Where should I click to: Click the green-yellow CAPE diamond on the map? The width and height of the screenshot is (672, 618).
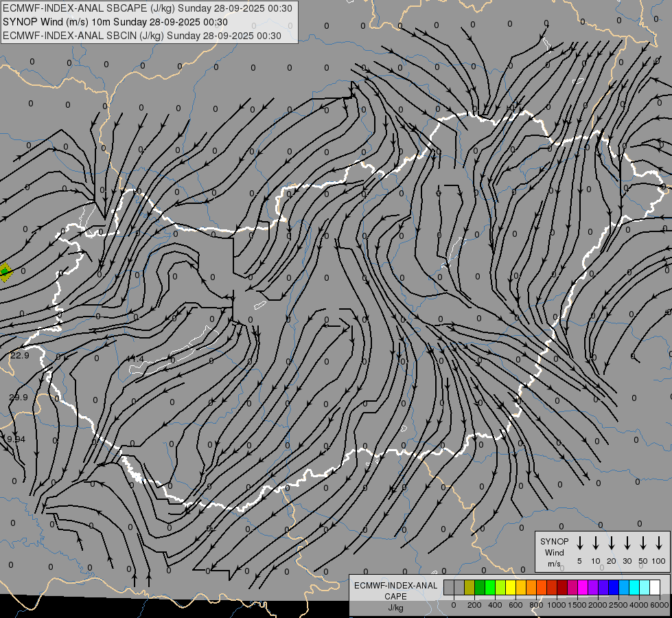5,273
